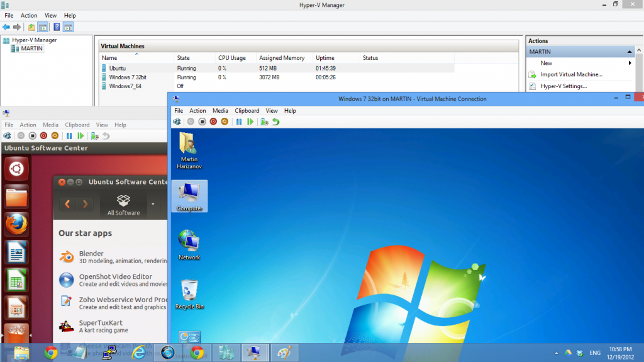
Task: Select the Computer icon on Windows 7 desktop
Action: (x=189, y=196)
